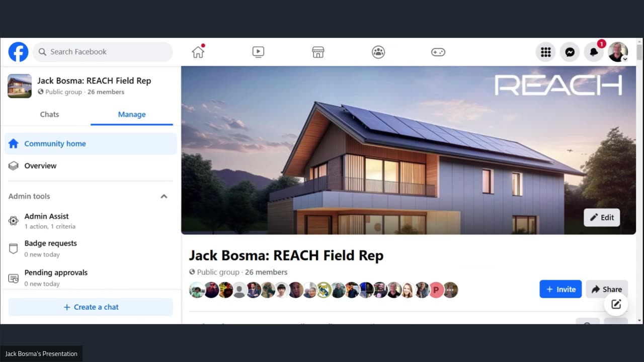644x362 pixels.
Task: Open the Watch video icon
Action: tap(258, 52)
